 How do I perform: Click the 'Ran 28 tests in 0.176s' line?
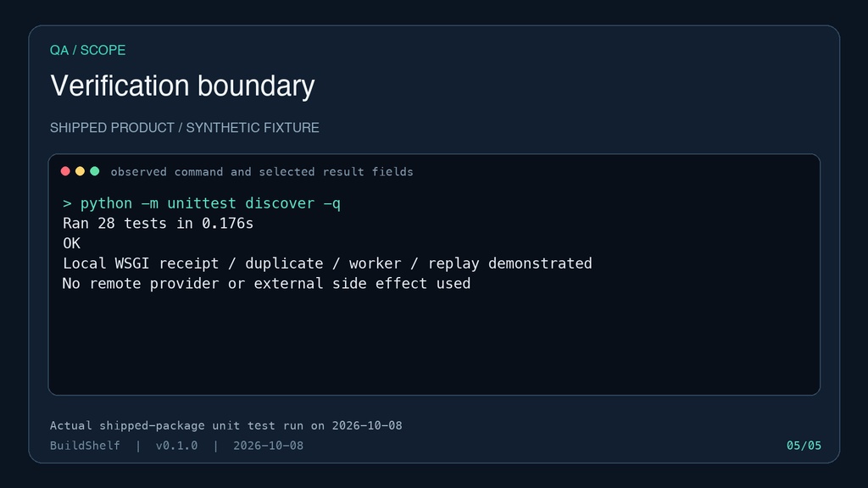pyautogui.click(x=158, y=224)
